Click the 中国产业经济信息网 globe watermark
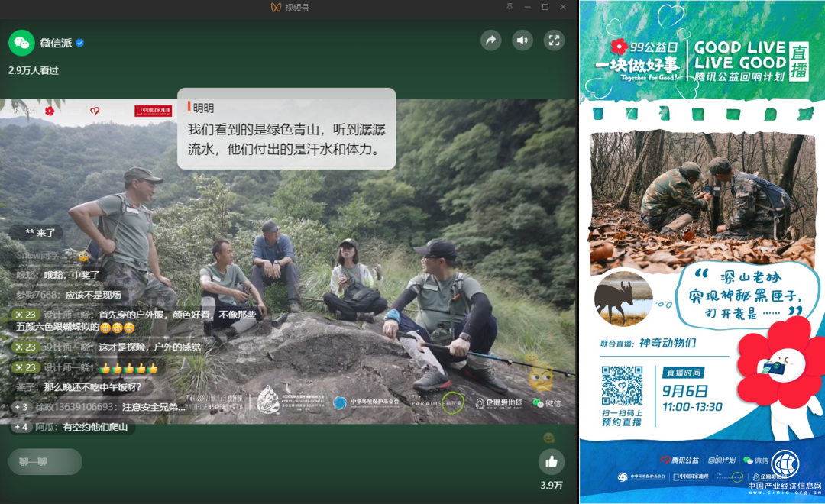This screenshot has height=504, width=825. click(x=785, y=464)
